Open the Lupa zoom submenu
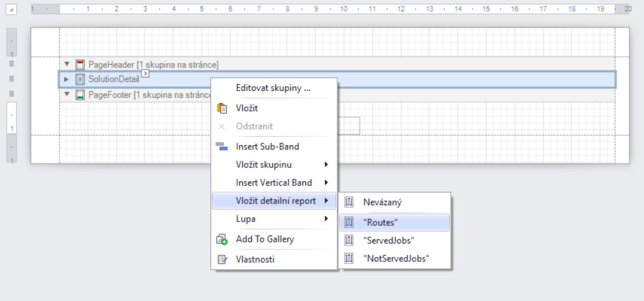Viewport: 644px width, 301px height. coord(274,219)
